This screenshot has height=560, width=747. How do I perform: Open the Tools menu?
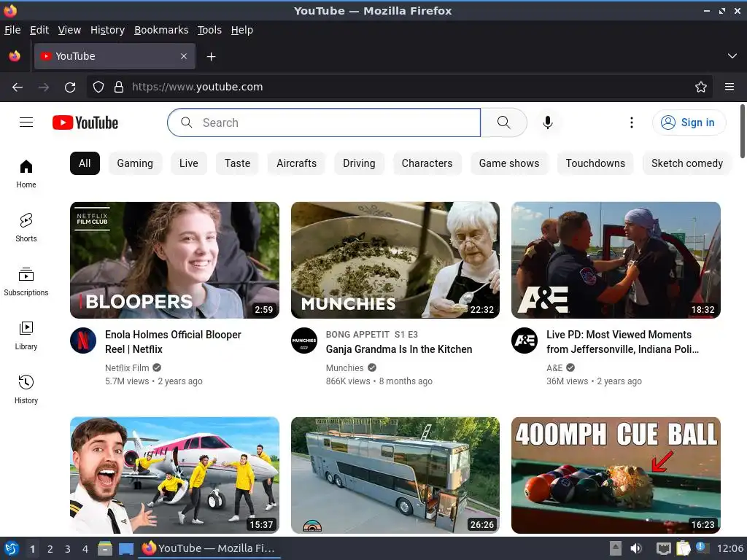pyautogui.click(x=209, y=30)
